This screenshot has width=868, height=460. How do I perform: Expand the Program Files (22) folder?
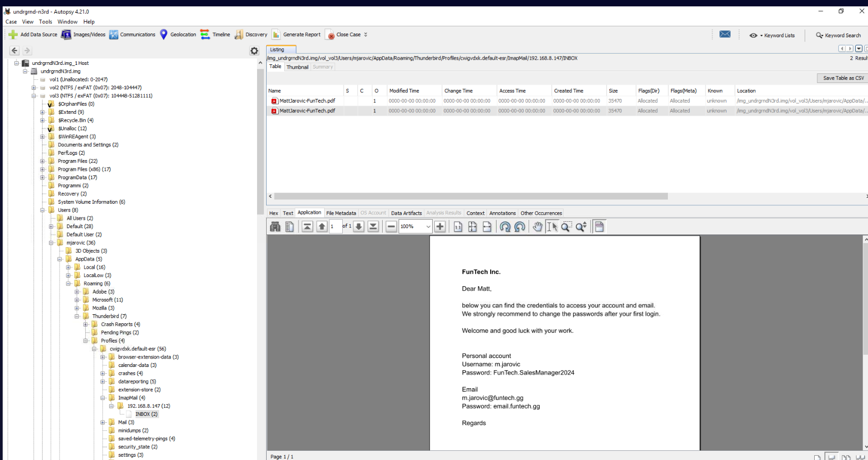coord(43,161)
